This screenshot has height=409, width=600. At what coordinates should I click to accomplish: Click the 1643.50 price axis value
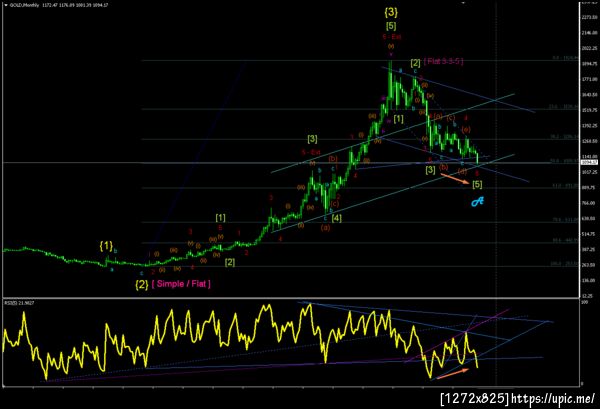(x=589, y=95)
